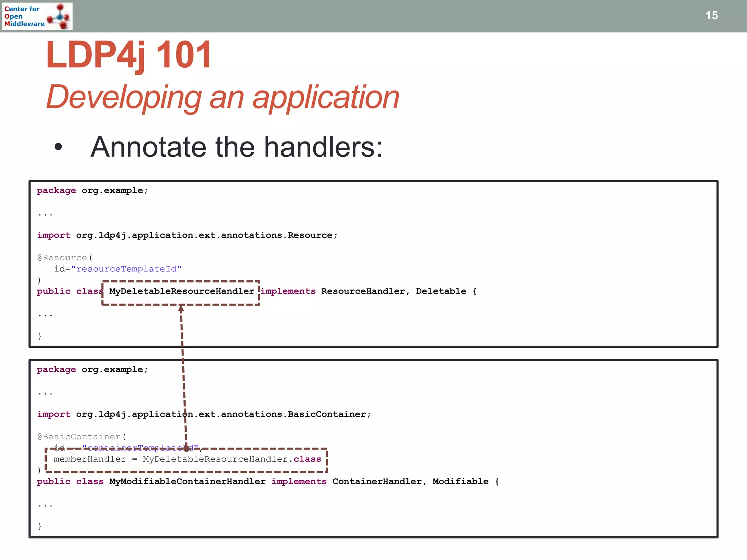This screenshot has width=747, height=560.
Task: Click the MyDeletableResourceHandler class name in the first code box
Action: (x=182, y=291)
